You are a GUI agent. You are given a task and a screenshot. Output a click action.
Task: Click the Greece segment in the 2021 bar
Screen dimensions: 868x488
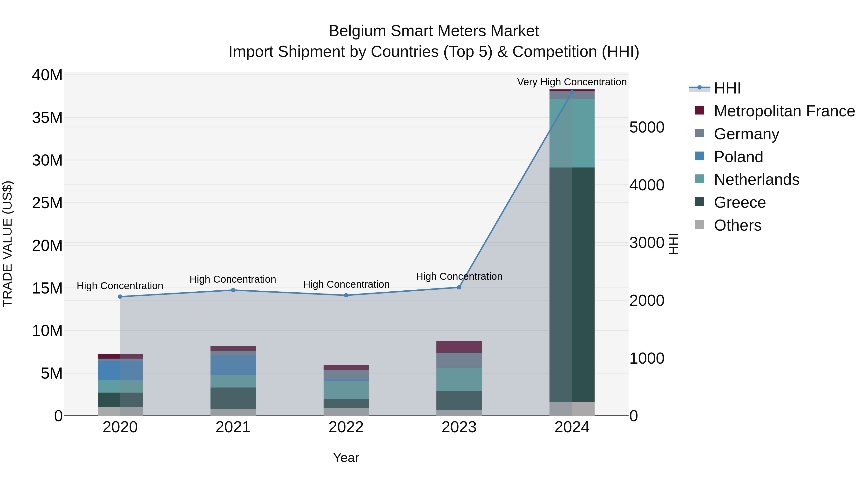(233, 398)
